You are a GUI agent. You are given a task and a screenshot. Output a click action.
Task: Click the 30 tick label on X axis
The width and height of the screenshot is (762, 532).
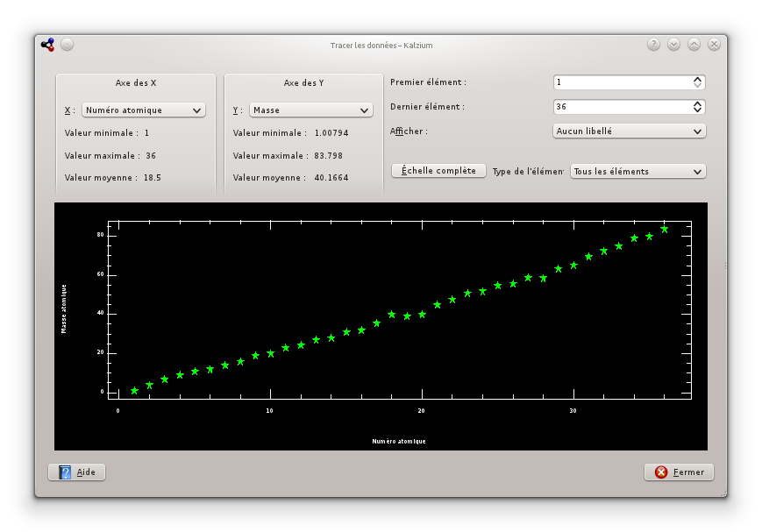(573, 411)
